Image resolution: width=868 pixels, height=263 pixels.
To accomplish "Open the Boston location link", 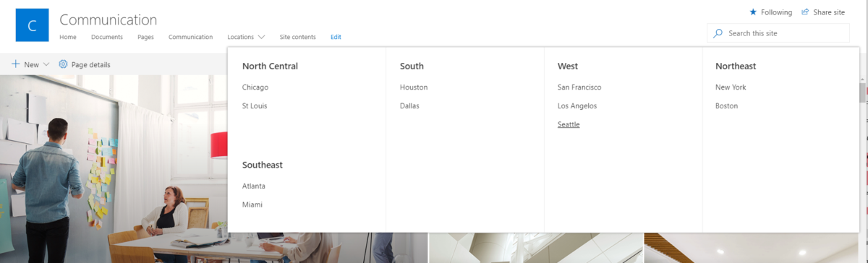I will point(726,106).
